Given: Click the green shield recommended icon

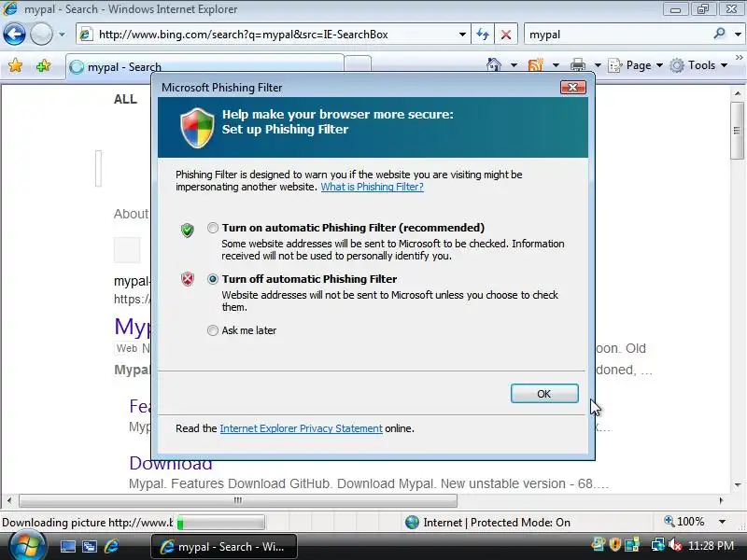Looking at the screenshot, I should pos(188,230).
